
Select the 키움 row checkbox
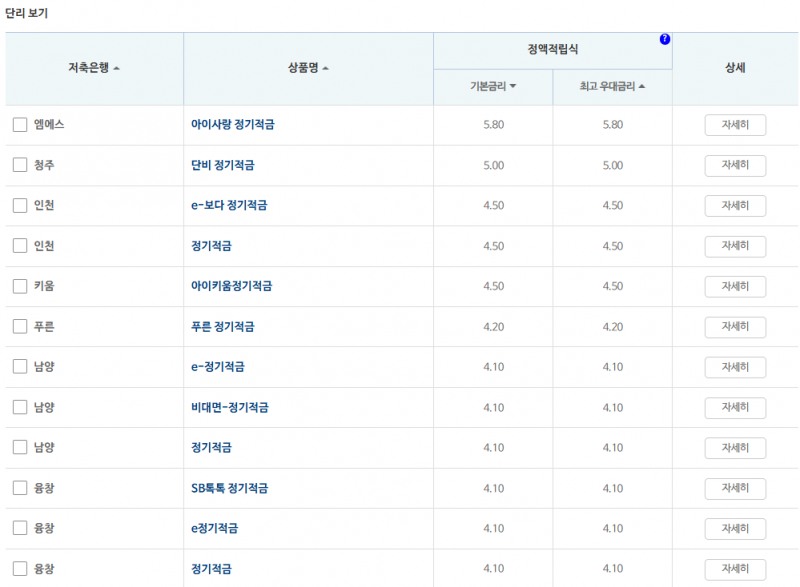click(x=20, y=286)
